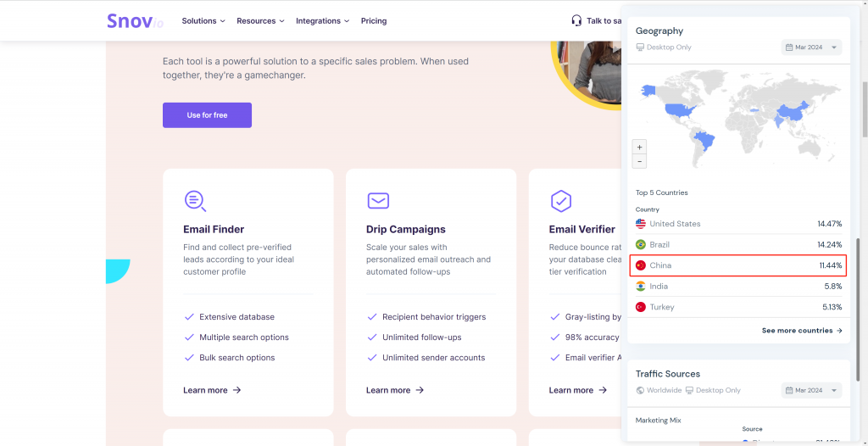Click the Brazil flag icon
The height and width of the screenshot is (446, 868).
click(x=641, y=244)
